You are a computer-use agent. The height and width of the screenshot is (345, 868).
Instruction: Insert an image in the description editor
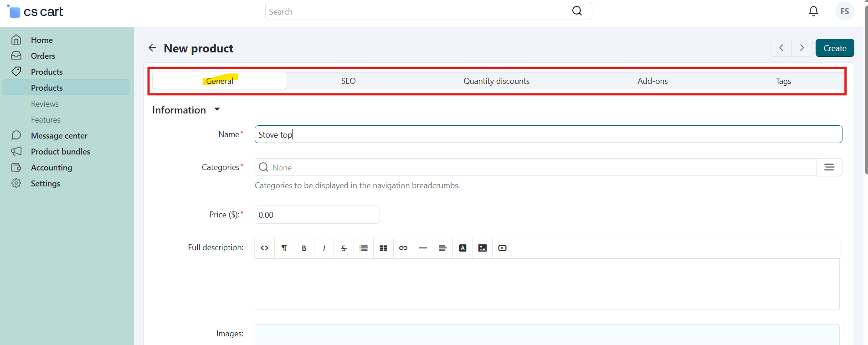click(x=483, y=248)
